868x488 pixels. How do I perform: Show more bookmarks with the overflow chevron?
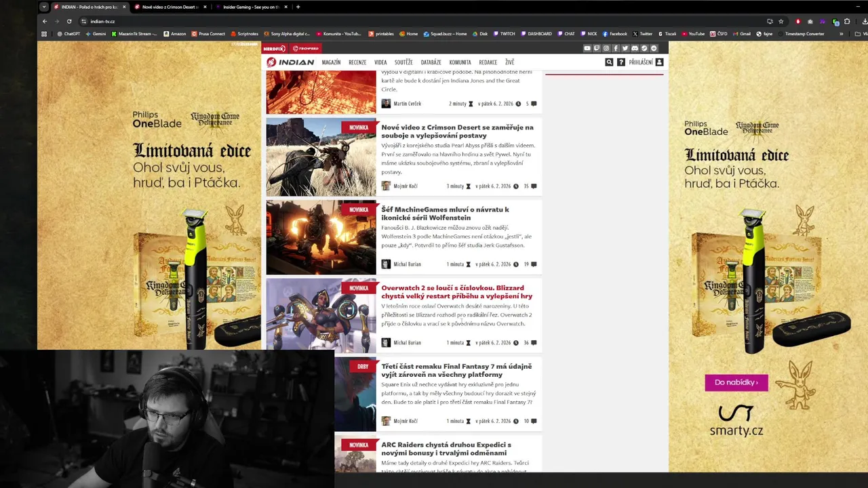click(842, 34)
